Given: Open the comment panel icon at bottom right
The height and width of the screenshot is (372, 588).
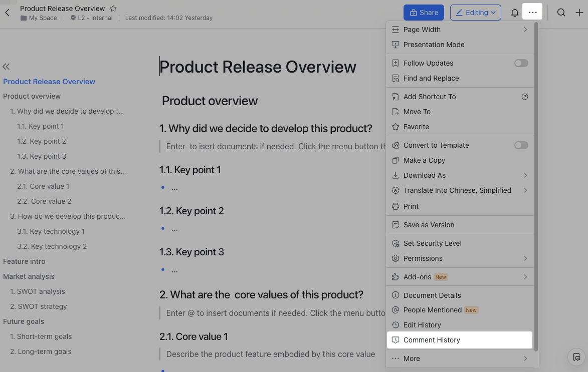Looking at the screenshot, I should point(577,357).
